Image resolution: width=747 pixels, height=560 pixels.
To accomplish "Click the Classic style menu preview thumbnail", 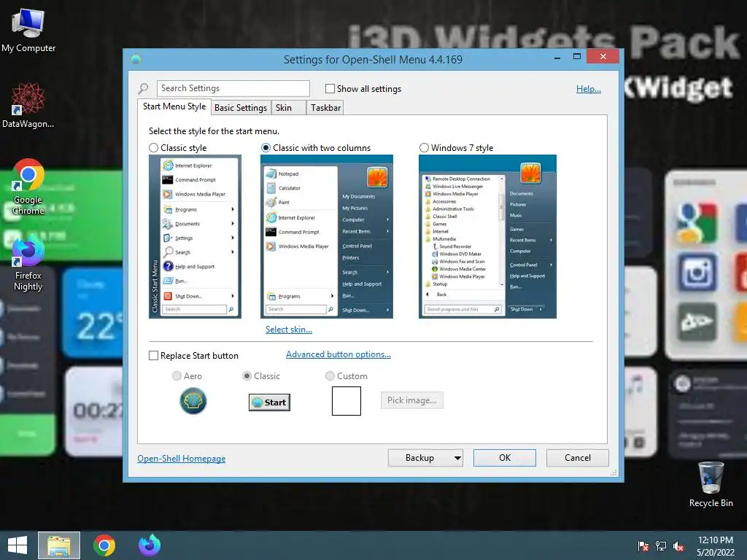I will pos(195,237).
